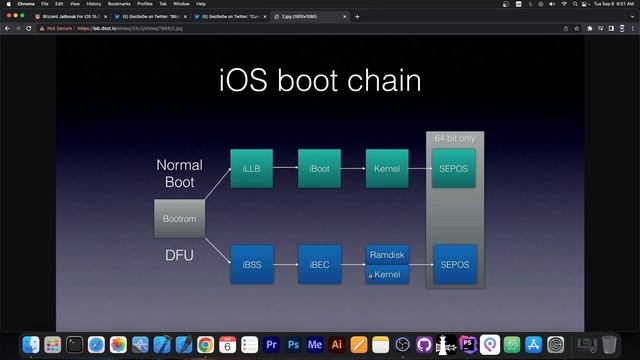640x360 pixels.
Task: Open System Preferences from the Dock
Action: coord(556,345)
